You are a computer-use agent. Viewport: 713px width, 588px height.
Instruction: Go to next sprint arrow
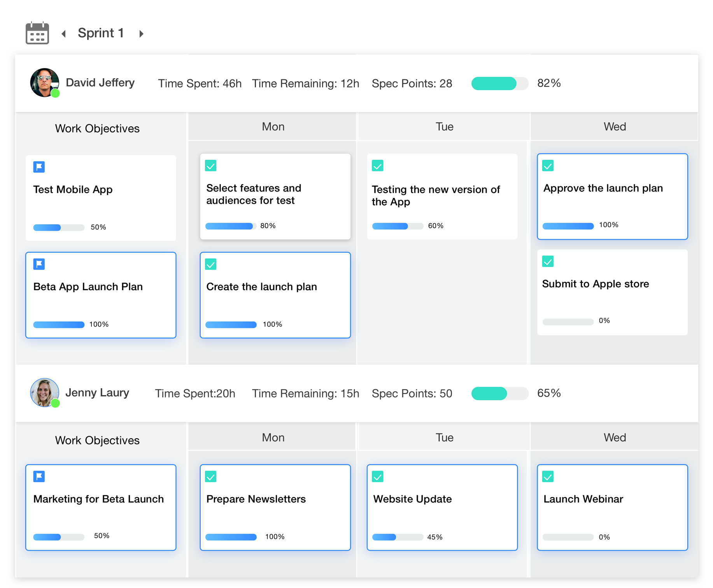tap(142, 34)
